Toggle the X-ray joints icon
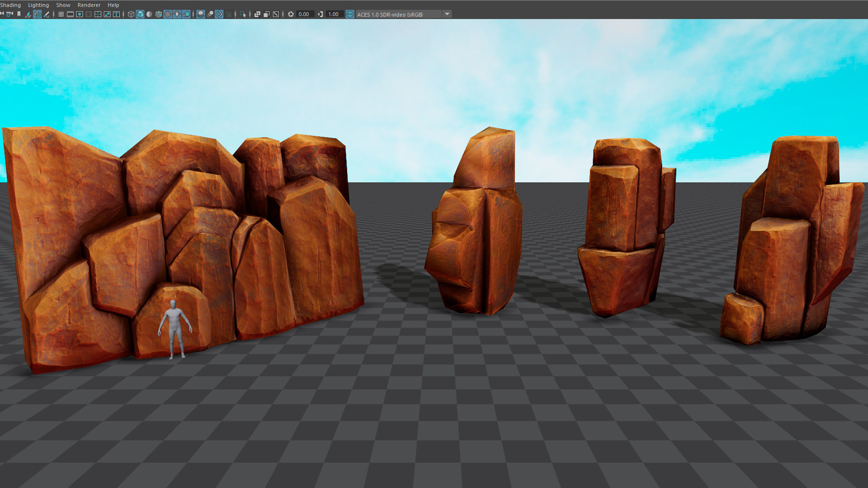Image resolution: width=868 pixels, height=488 pixels. pyautogui.click(x=276, y=14)
